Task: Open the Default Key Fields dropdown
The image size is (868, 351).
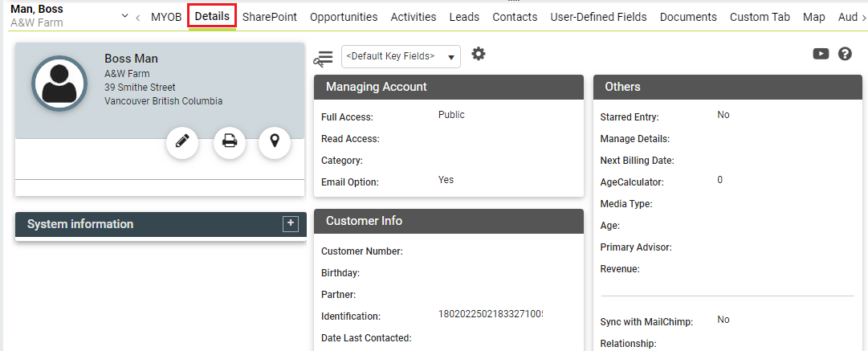Action: [x=401, y=56]
